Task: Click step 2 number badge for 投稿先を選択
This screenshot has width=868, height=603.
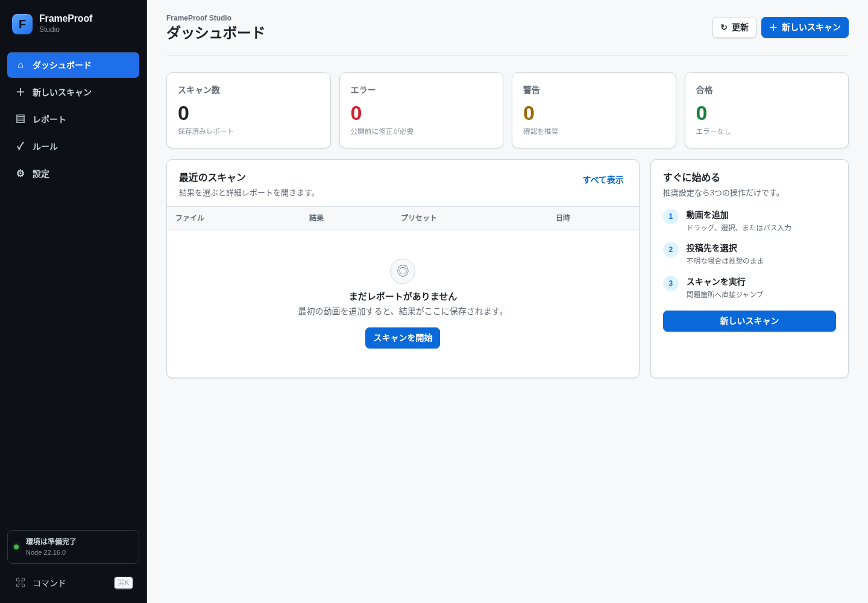Action: click(x=671, y=250)
